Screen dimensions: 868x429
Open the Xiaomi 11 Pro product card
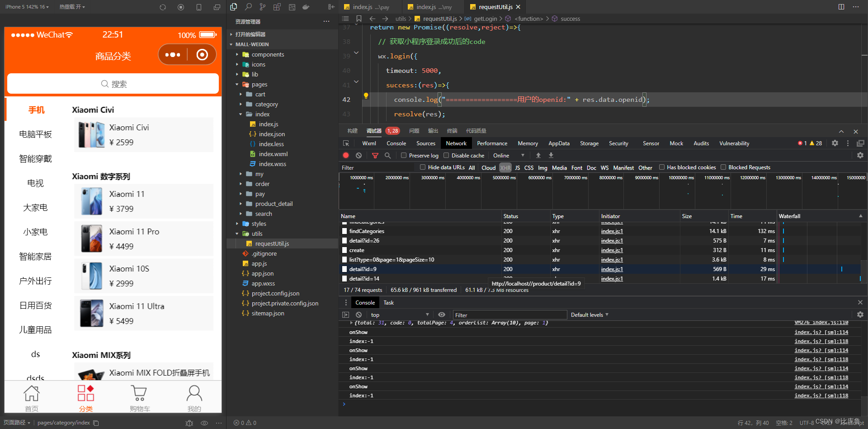click(x=144, y=238)
